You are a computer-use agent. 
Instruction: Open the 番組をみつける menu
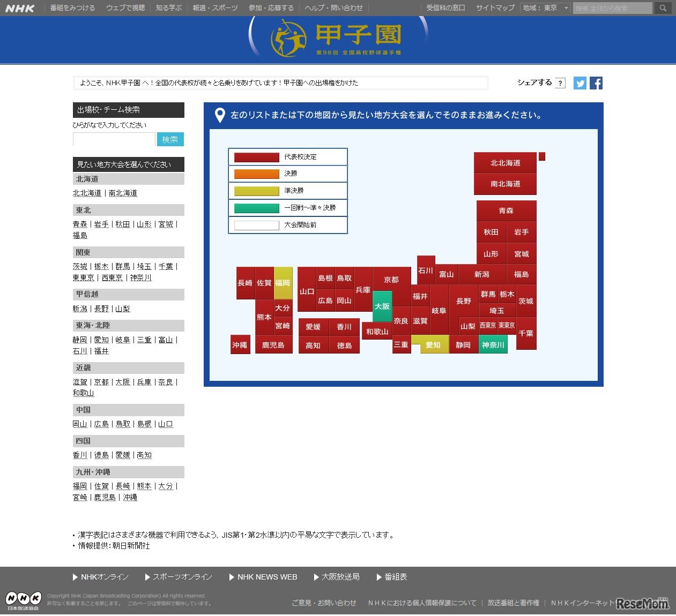click(x=72, y=8)
